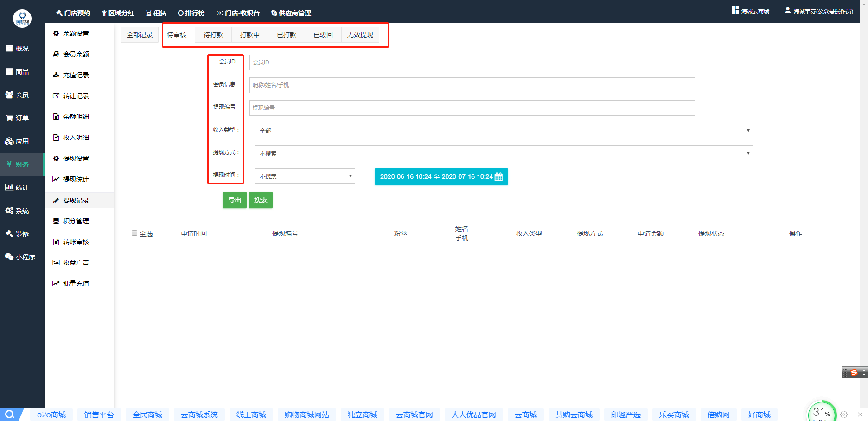Open 小程序 WeChat icon in sidebar

pos(9,257)
